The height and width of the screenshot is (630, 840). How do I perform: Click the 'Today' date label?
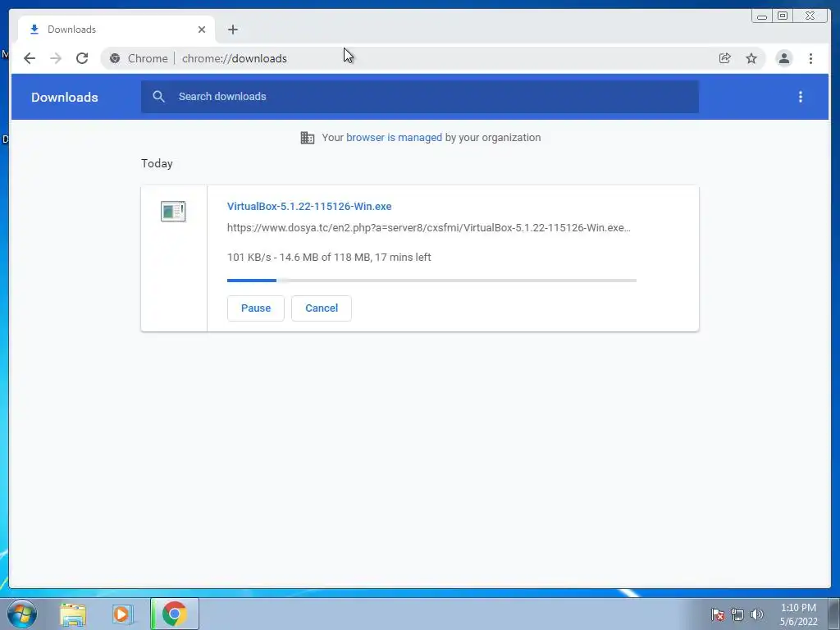click(x=157, y=163)
